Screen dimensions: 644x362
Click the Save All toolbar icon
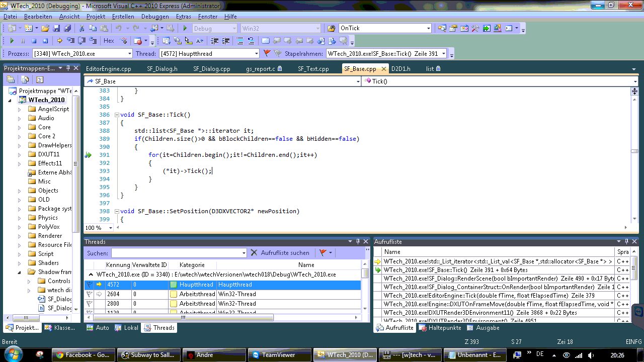pyautogui.click(x=66, y=28)
